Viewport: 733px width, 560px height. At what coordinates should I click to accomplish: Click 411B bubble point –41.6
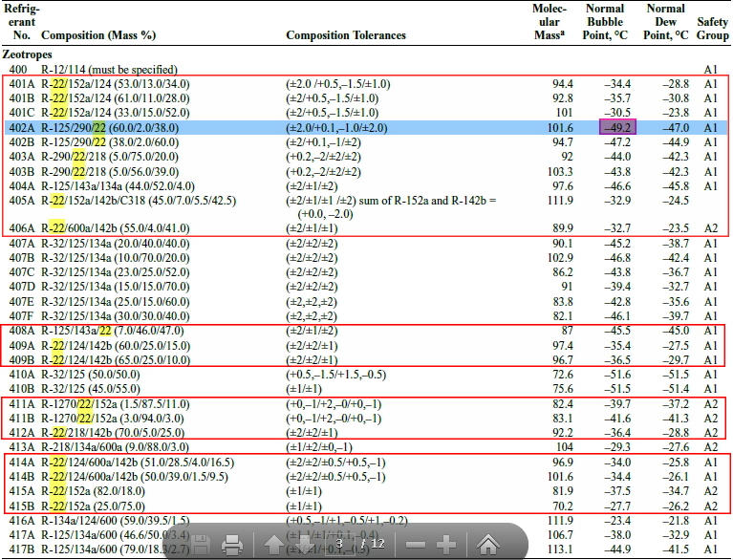click(617, 419)
